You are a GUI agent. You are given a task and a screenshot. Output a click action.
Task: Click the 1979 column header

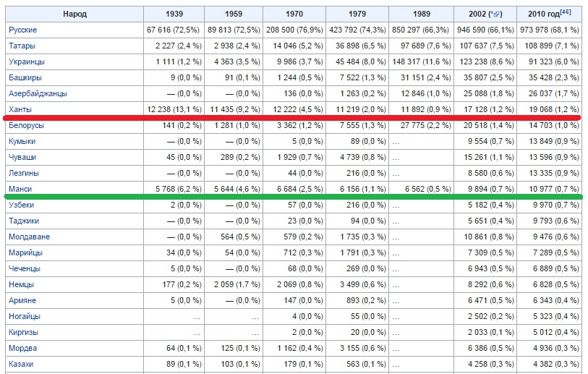357,14
